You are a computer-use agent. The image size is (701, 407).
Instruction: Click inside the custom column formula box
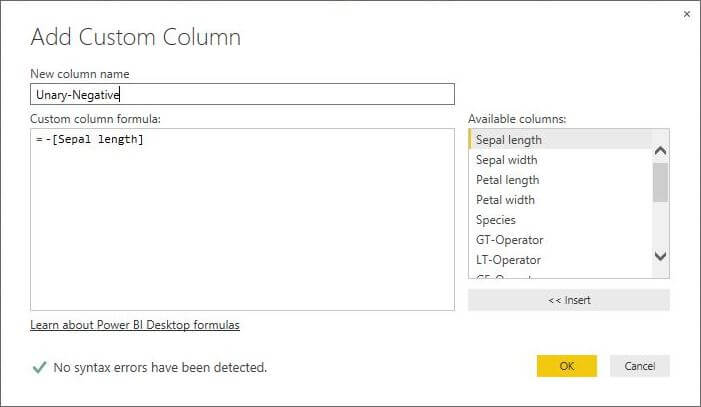click(242, 219)
